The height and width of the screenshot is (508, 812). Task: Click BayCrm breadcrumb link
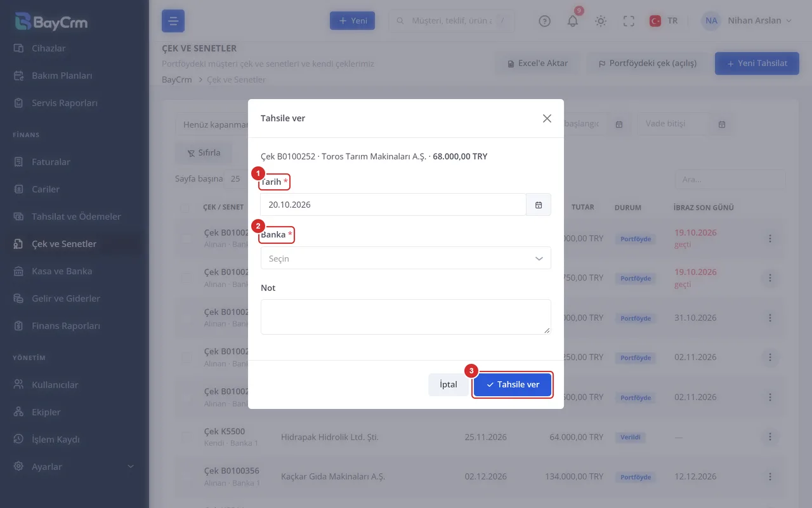[177, 80]
